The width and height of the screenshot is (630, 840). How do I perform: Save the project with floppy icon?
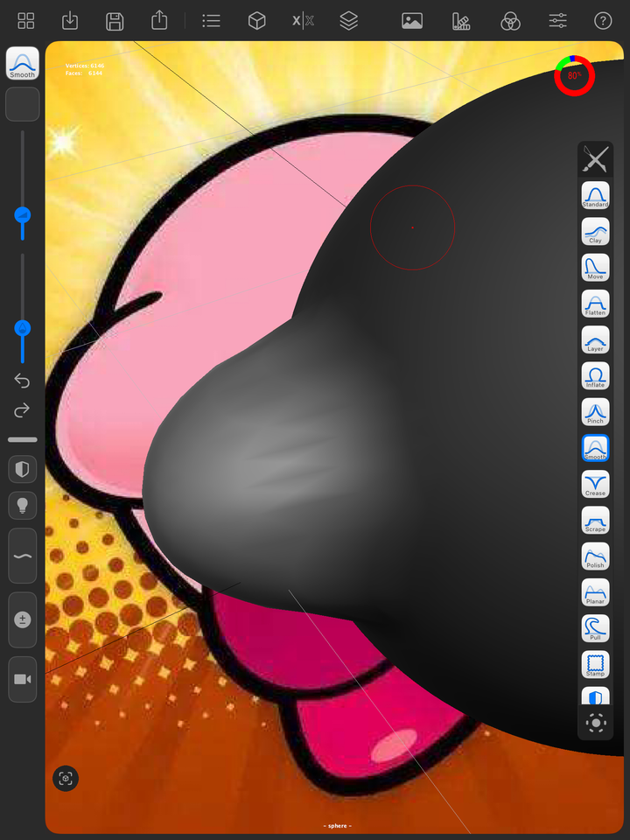pyautogui.click(x=115, y=21)
